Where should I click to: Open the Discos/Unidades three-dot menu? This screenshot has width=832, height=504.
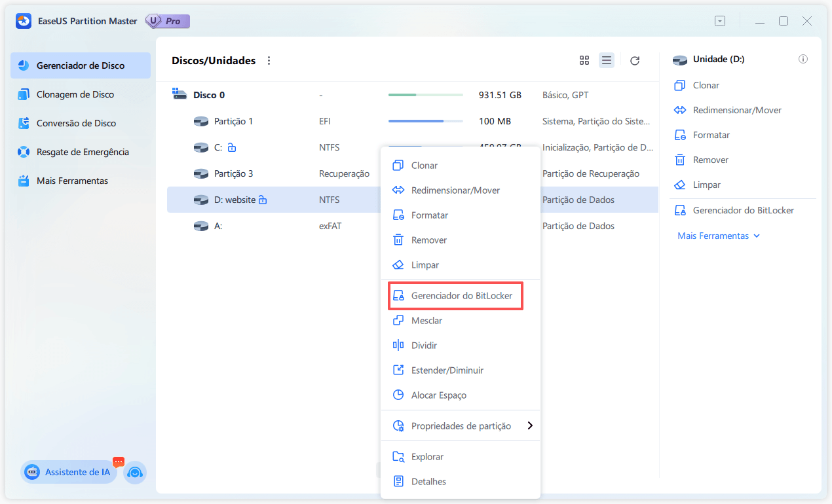coord(269,61)
